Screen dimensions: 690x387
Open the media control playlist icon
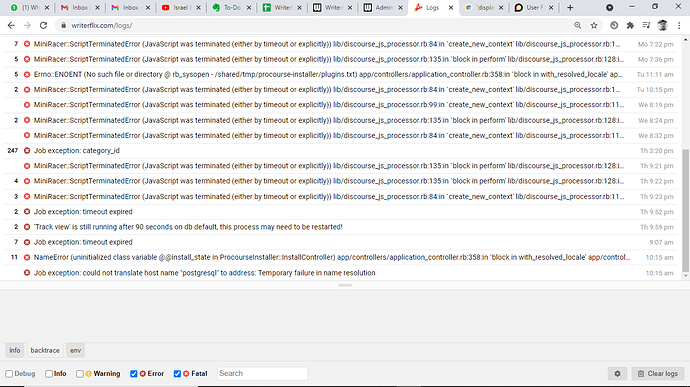click(646, 26)
